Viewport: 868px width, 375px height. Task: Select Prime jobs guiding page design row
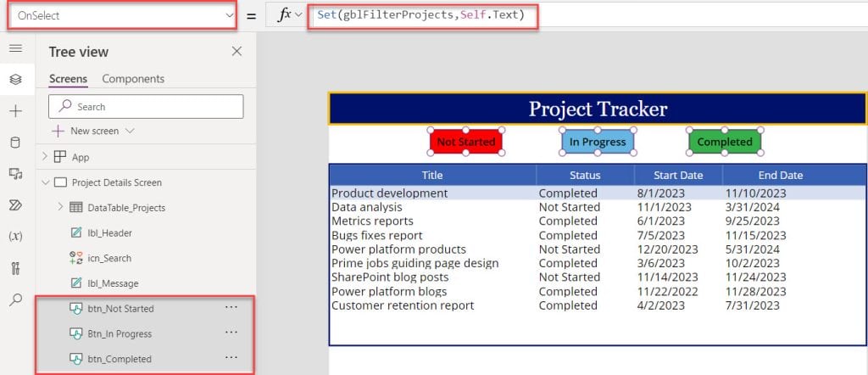pyautogui.click(x=415, y=263)
